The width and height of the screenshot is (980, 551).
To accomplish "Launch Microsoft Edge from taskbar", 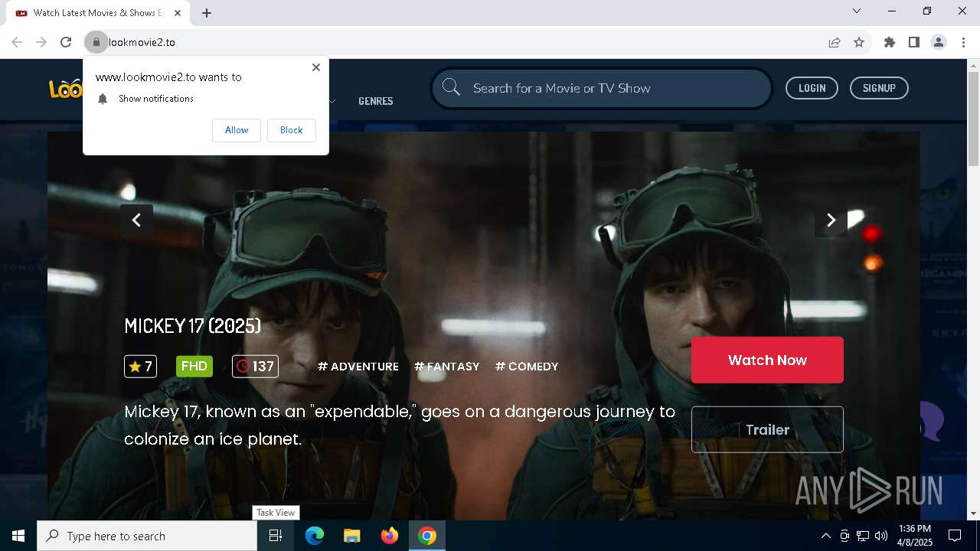I will pos(314,536).
